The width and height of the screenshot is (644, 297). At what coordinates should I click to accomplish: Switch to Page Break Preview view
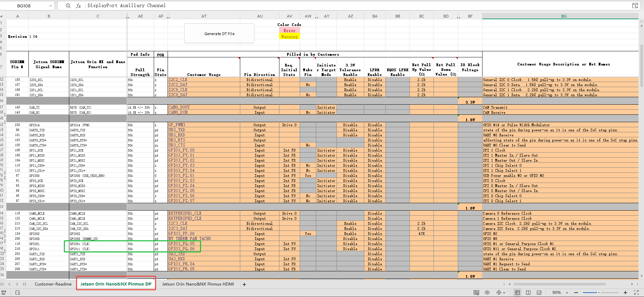539,293
